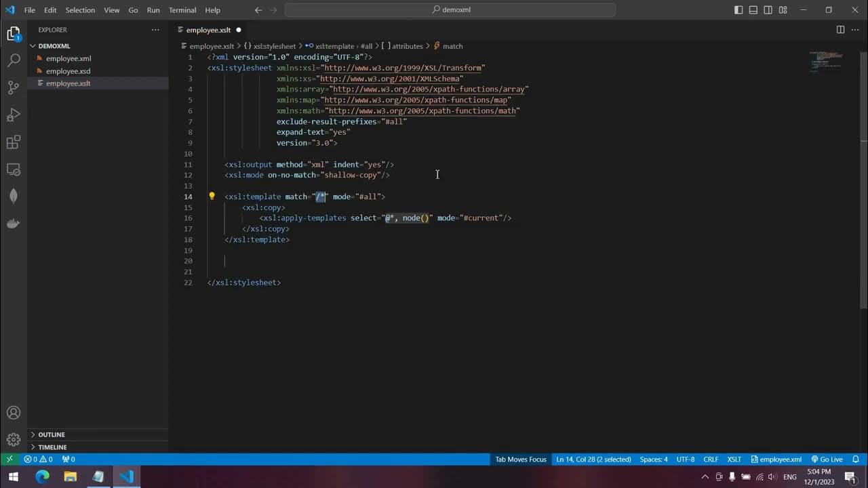Open the Help menu
Screen dimensions: 868x488
pos(212,10)
